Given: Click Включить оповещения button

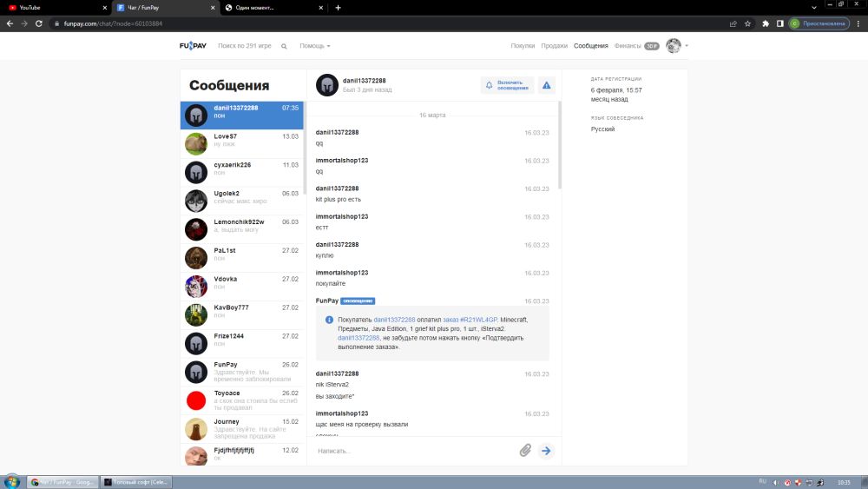Looking at the screenshot, I should point(507,85).
